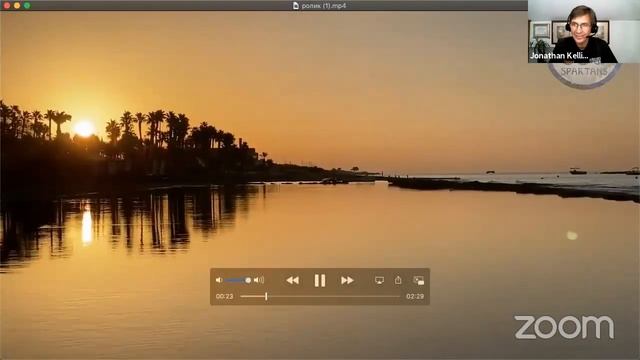The height and width of the screenshot is (360, 640).
Task: Adjust the volume slider knob
Action: click(248, 280)
